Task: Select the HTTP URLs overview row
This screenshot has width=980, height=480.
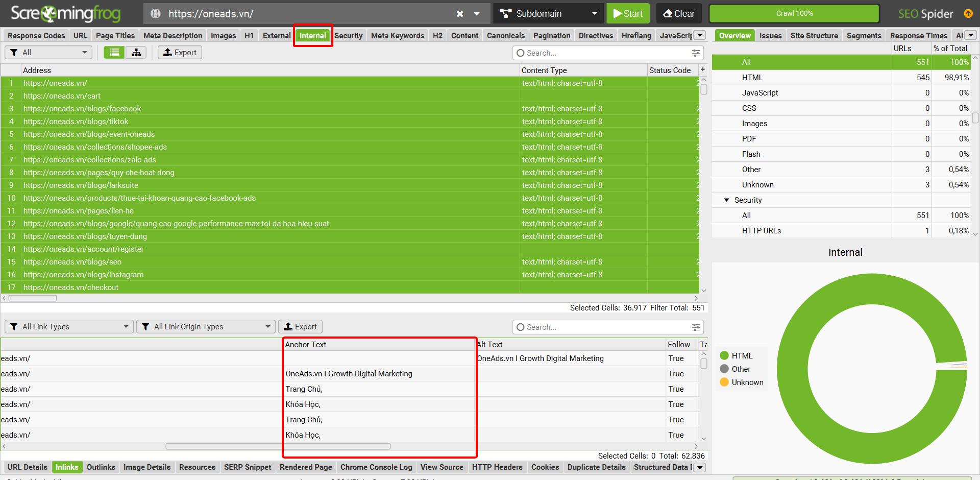Action: pos(841,231)
